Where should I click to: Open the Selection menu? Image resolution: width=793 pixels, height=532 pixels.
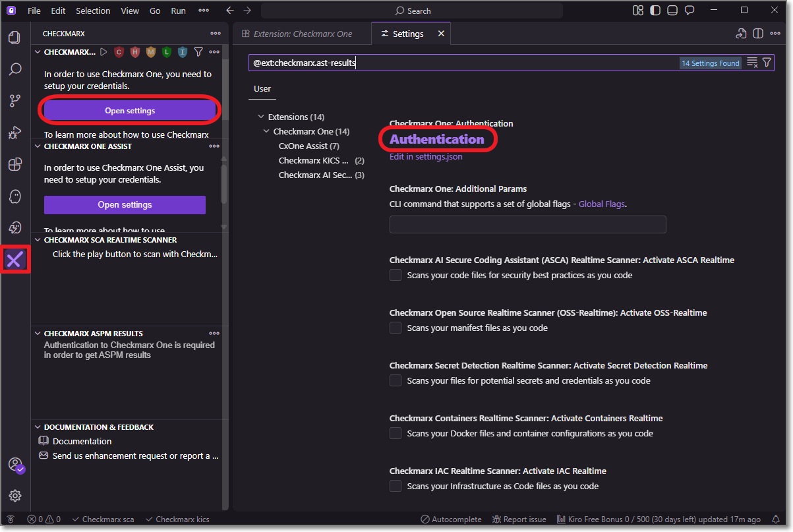click(x=93, y=11)
